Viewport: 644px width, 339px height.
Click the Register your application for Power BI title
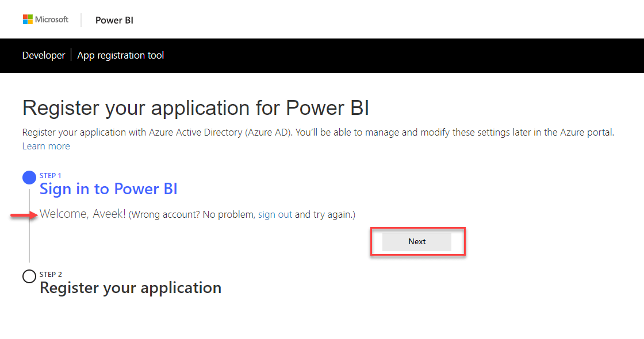195,107
